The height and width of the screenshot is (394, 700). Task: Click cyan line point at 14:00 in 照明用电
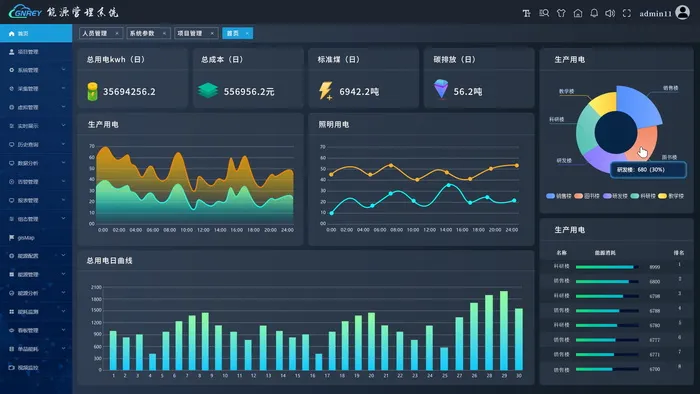coord(449,185)
